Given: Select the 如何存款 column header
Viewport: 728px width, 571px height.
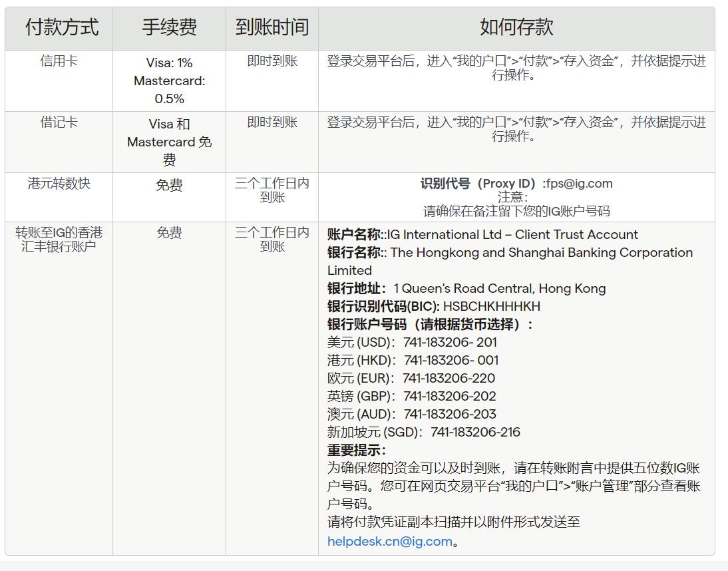Looking at the screenshot, I should click(x=517, y=27).
